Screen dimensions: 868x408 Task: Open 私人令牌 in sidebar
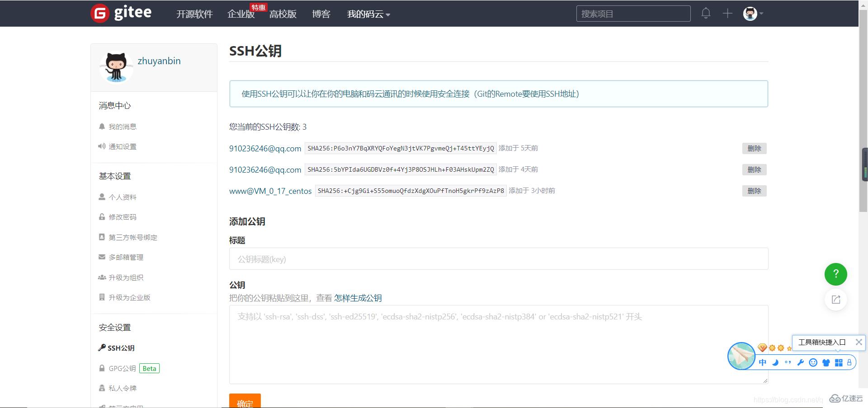tap(118, 388)
